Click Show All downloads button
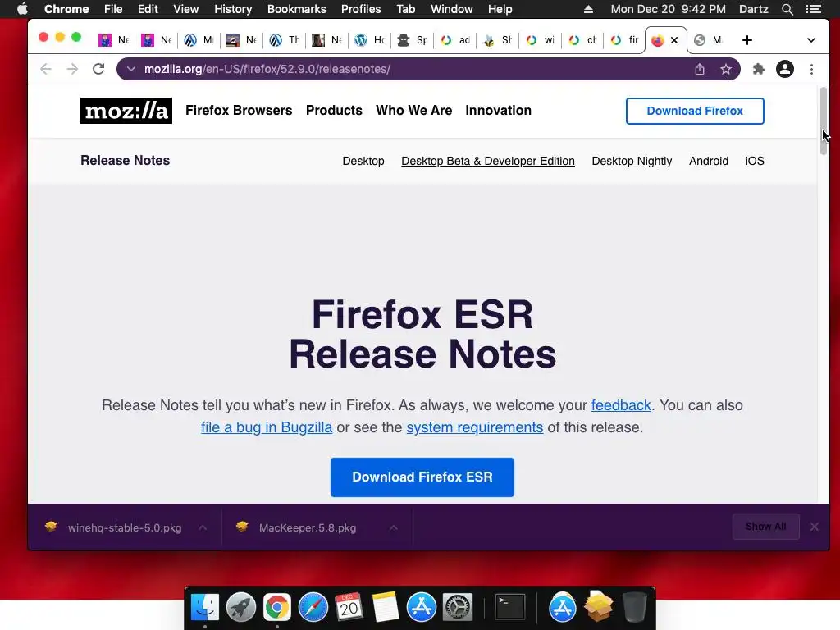The height and width of the screenshot is (630, 840). coord(765,527)
